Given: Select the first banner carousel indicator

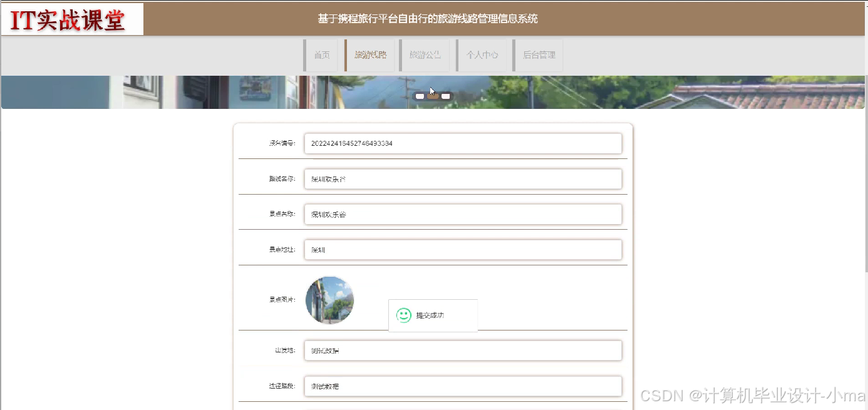Looking at the screenshot, I should [420, 96].
